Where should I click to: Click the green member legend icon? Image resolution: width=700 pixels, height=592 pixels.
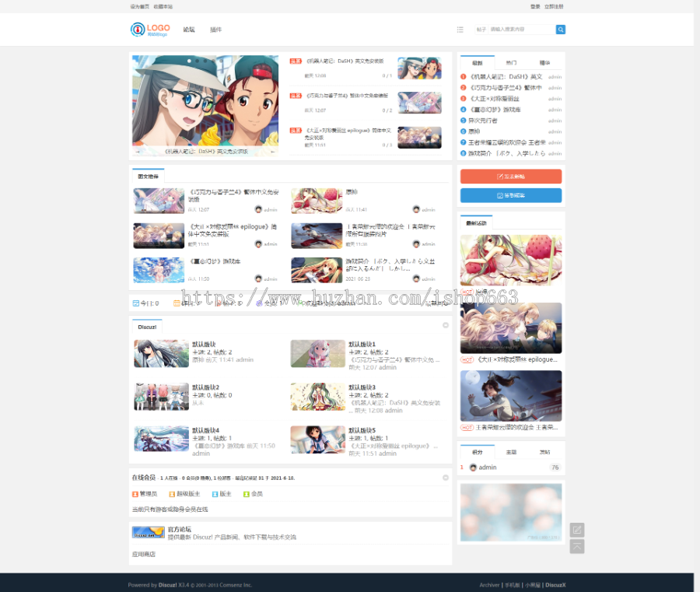click(246, 494)
